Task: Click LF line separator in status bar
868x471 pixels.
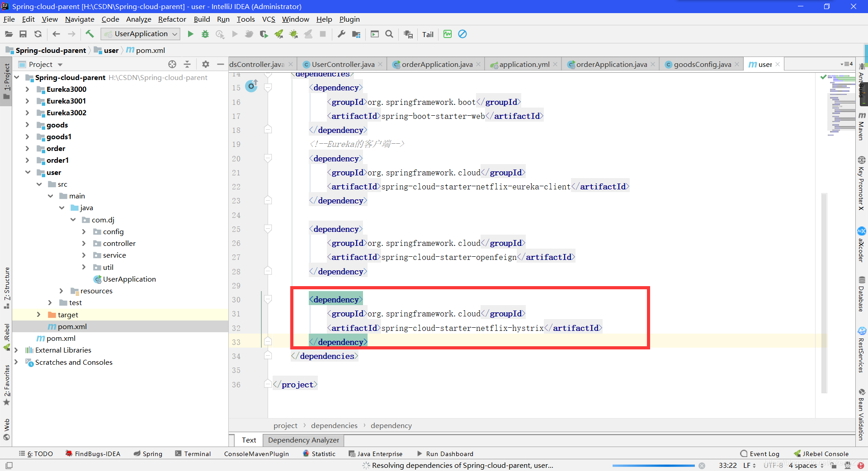Action: pyautogui.click(x=749, y=465)
